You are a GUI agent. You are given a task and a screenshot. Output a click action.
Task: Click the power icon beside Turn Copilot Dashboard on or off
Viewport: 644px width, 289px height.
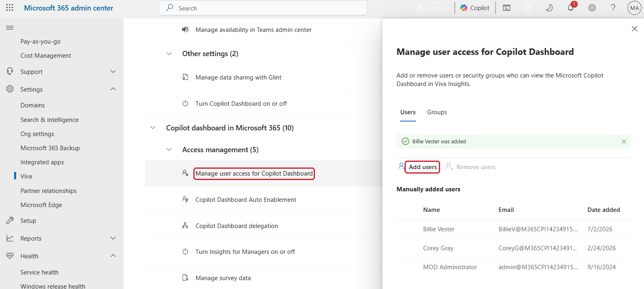185,103
